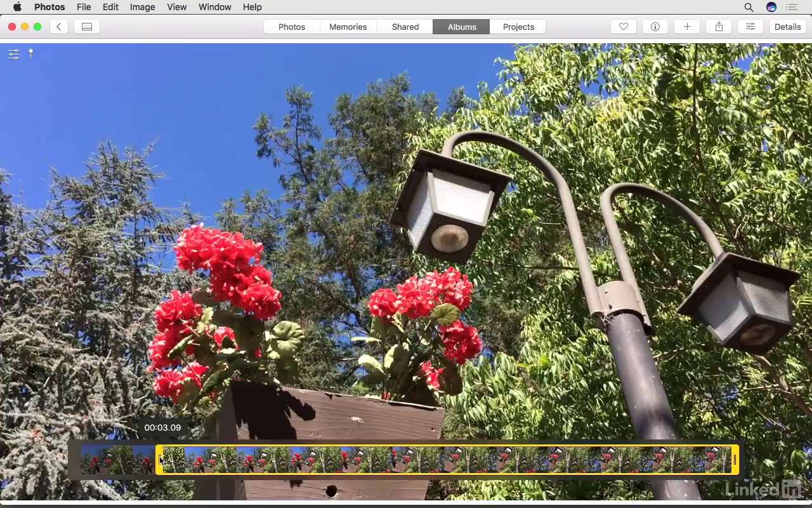
Task: Open the File menu
Action: (x=84, y=7)
